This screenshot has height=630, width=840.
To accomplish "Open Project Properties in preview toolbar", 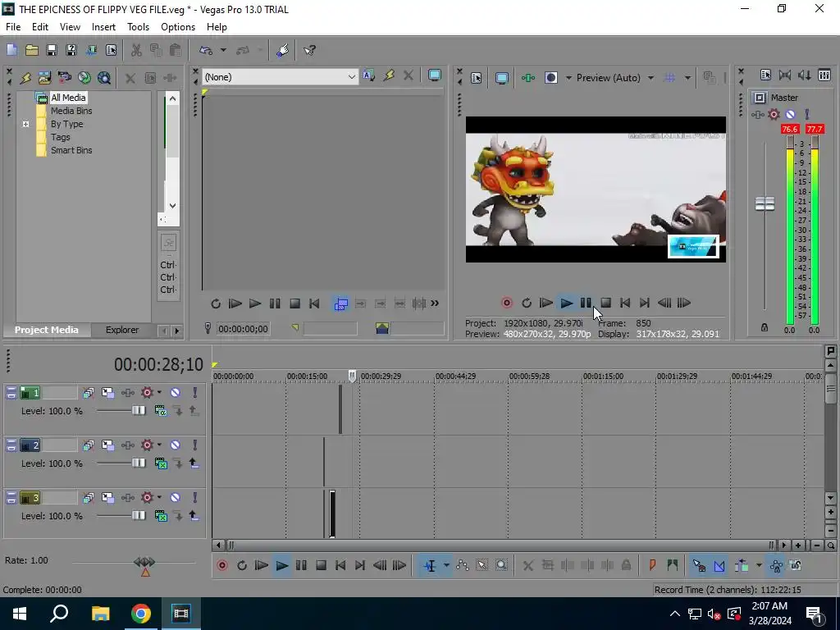I will 477,78.
